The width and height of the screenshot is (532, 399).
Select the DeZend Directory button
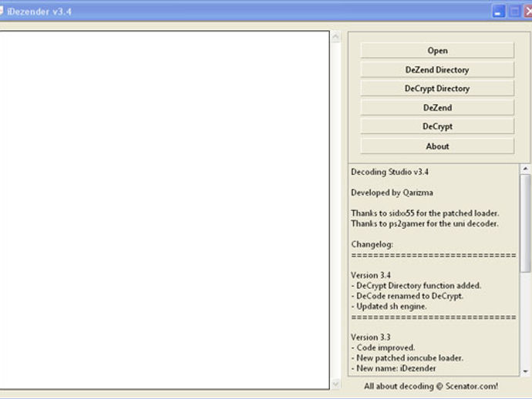point(437,70)
